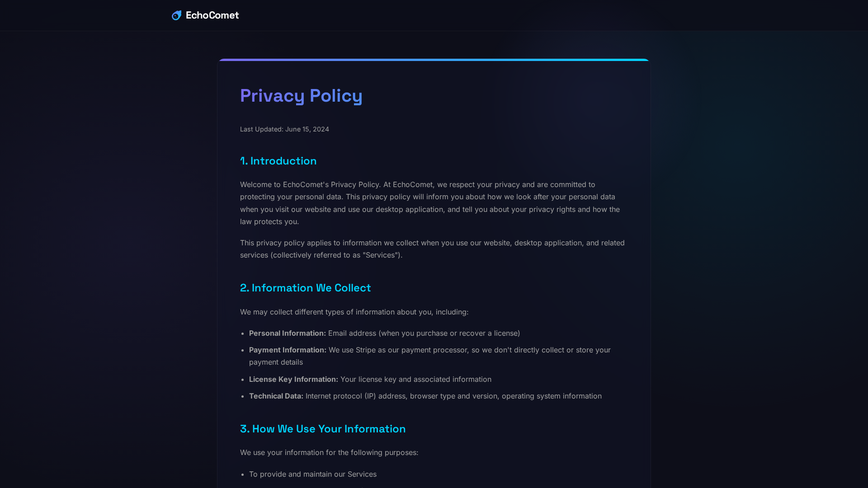Click the Payment Information bold label

(x=288, y=350)
